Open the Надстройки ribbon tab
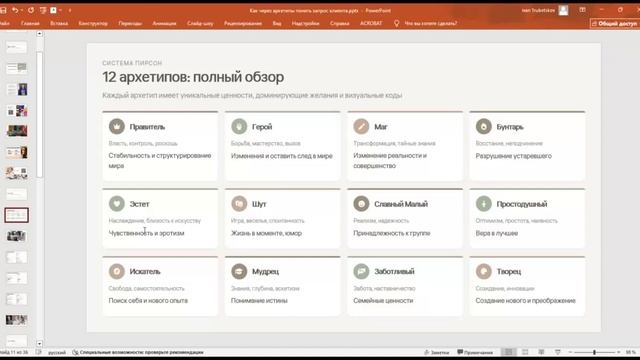This screenshot has height=360, width=640. pos(305,23)
